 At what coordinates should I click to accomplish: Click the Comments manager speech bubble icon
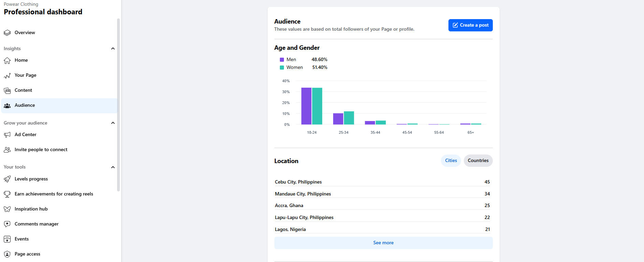point(7,224)
